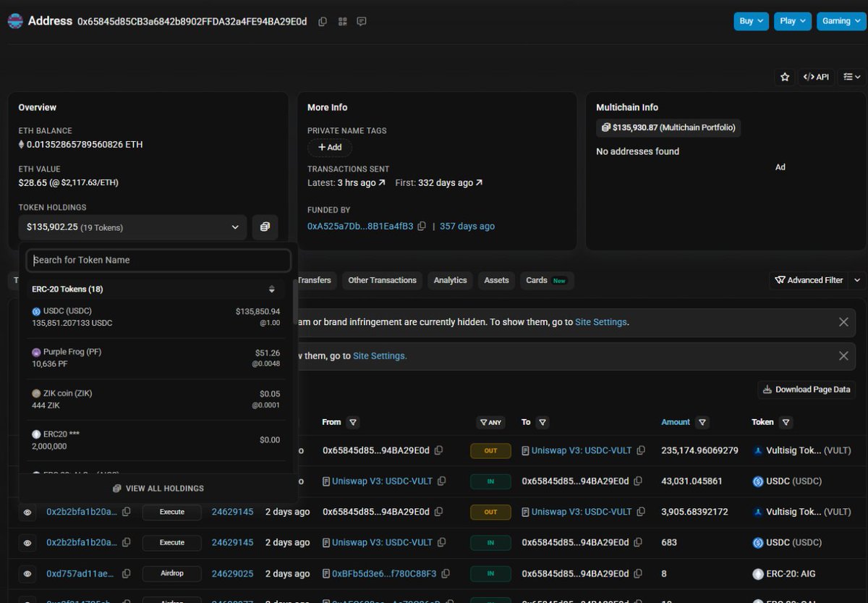Click Download Page Data
This screenshot has width=868, height=603.
(x=807, y=389)
